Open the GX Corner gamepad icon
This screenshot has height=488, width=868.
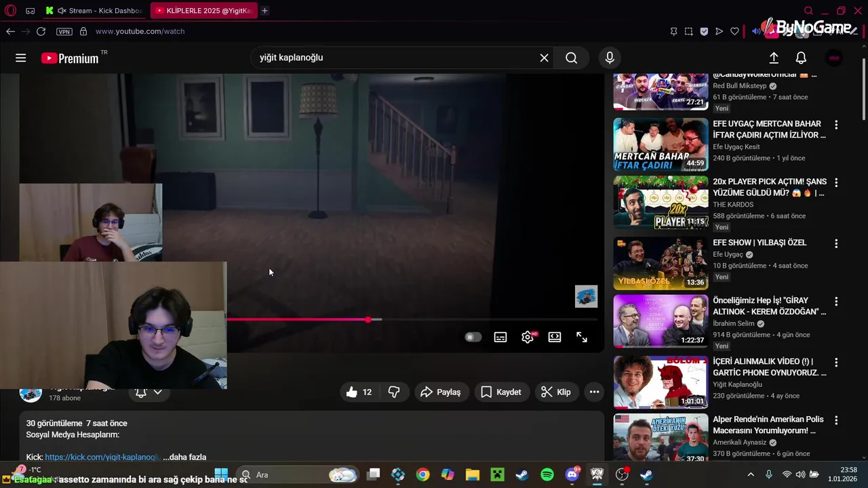click(31, 11)
